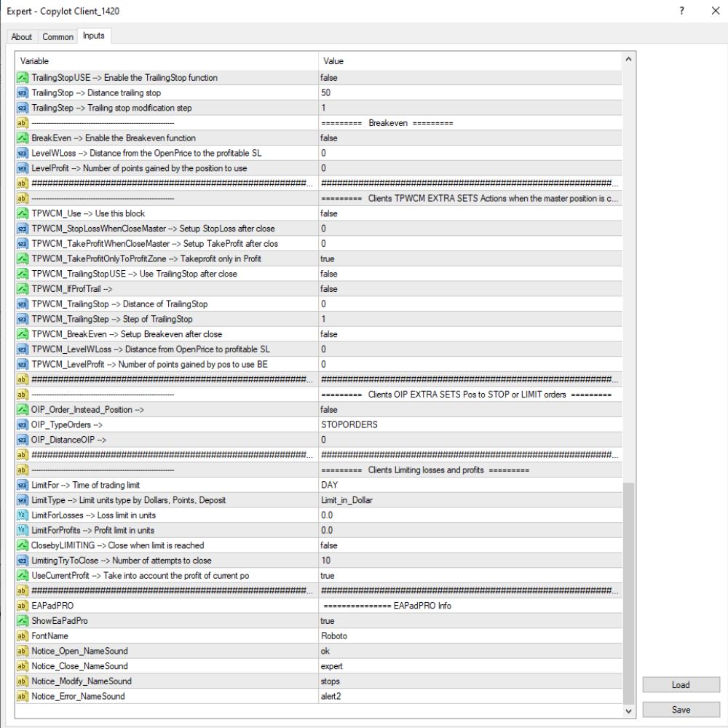Click the string icon beside EAPadPRO

(x=23, y=606)
